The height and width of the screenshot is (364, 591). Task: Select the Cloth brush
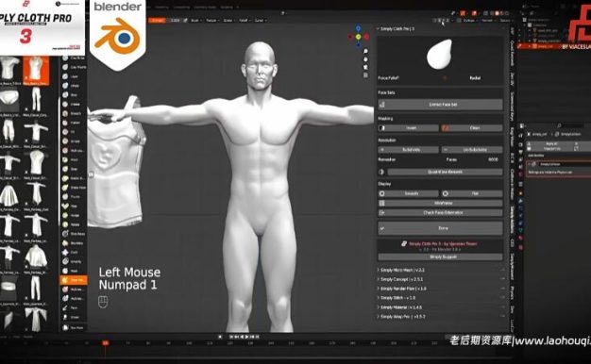[74, 252]
